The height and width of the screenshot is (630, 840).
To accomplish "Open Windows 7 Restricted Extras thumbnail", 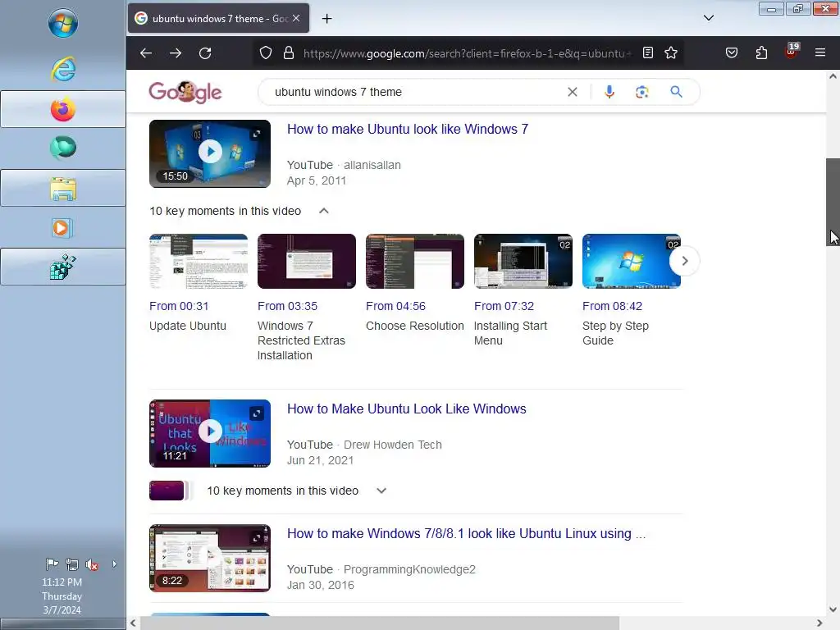I will (307, 261).
